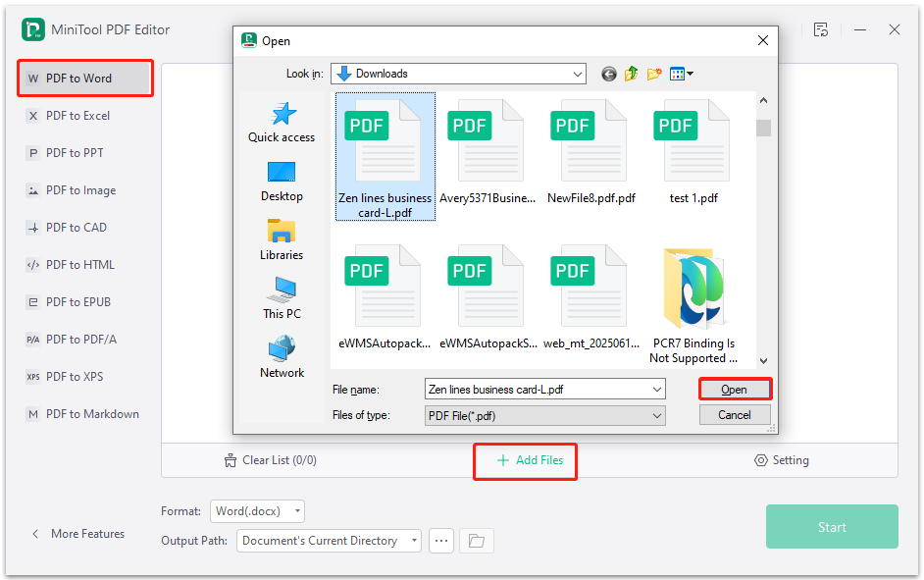Open the task list icon in title bar
The width and height of the screenshot is (924, 580).
[821, 29]
